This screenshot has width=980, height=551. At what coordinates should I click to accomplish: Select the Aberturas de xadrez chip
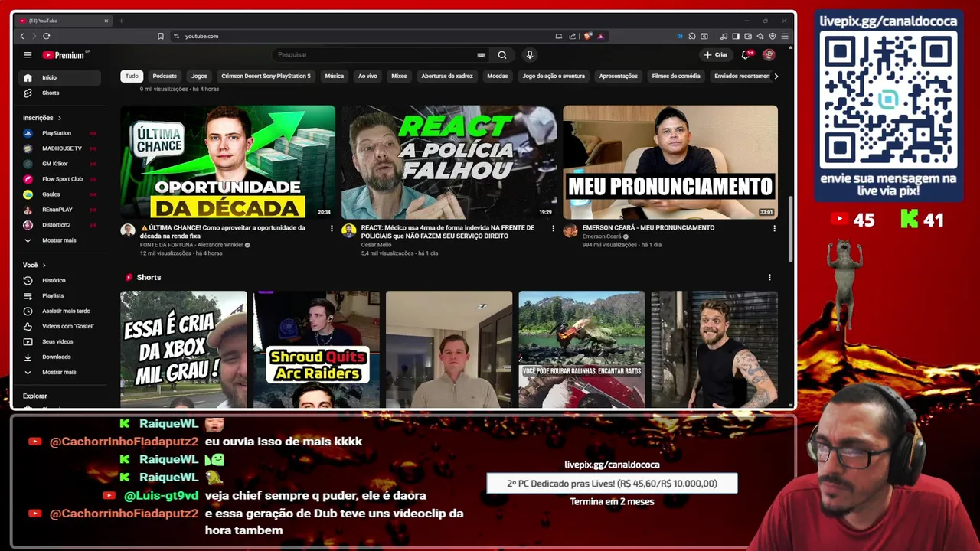447,76
